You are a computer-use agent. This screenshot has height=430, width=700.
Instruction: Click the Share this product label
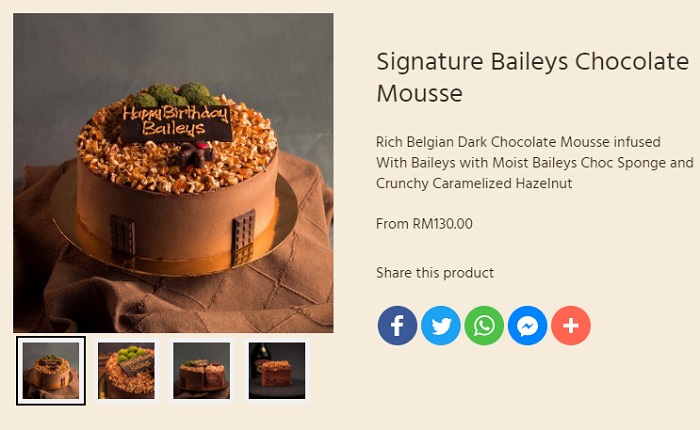click(x=435, y=273)
